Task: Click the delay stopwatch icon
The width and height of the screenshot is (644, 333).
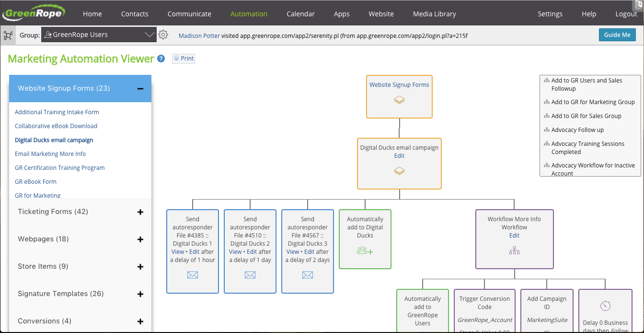Action: pos(605,306)
